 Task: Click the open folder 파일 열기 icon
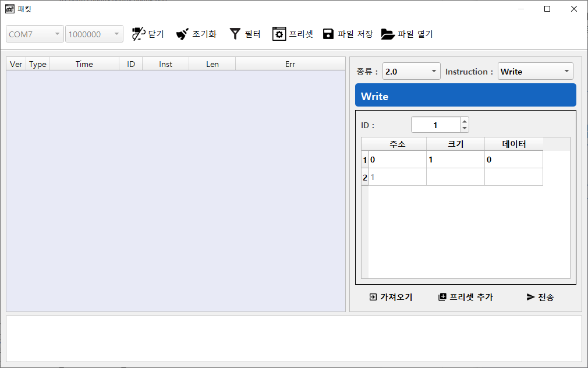pos(388,34)
